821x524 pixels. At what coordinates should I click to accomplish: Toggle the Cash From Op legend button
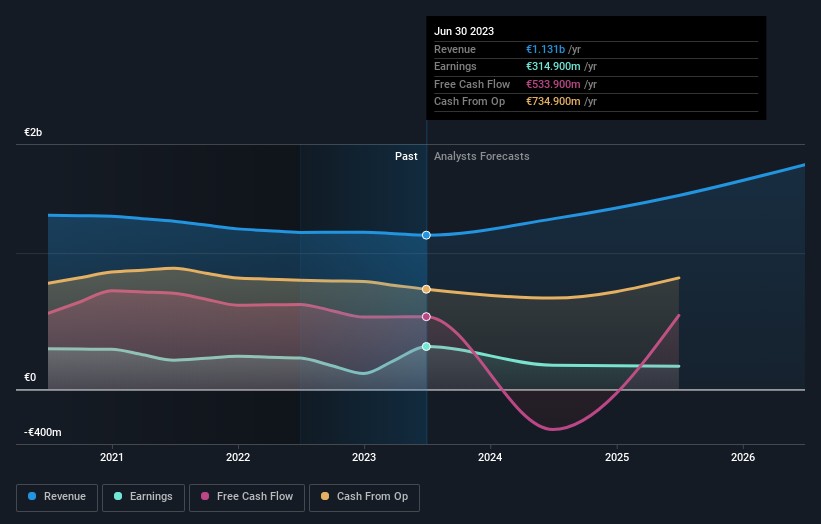click(x=364, y=497)
